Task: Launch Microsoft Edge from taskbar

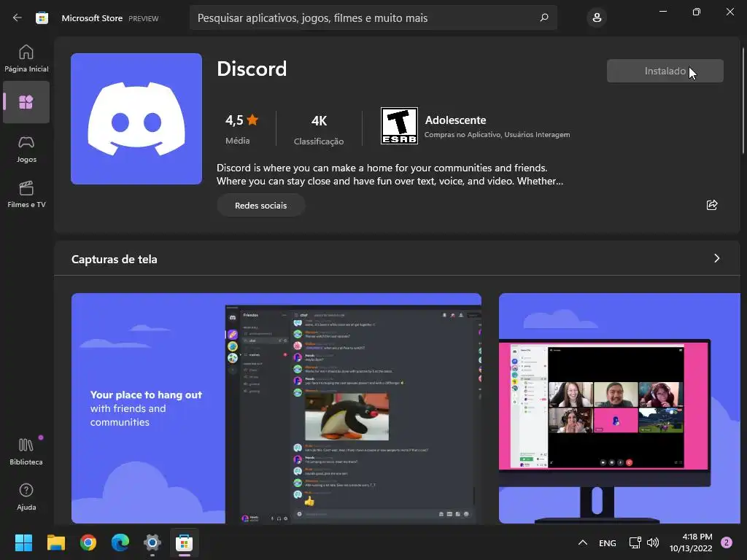Action: click(120, 542)
